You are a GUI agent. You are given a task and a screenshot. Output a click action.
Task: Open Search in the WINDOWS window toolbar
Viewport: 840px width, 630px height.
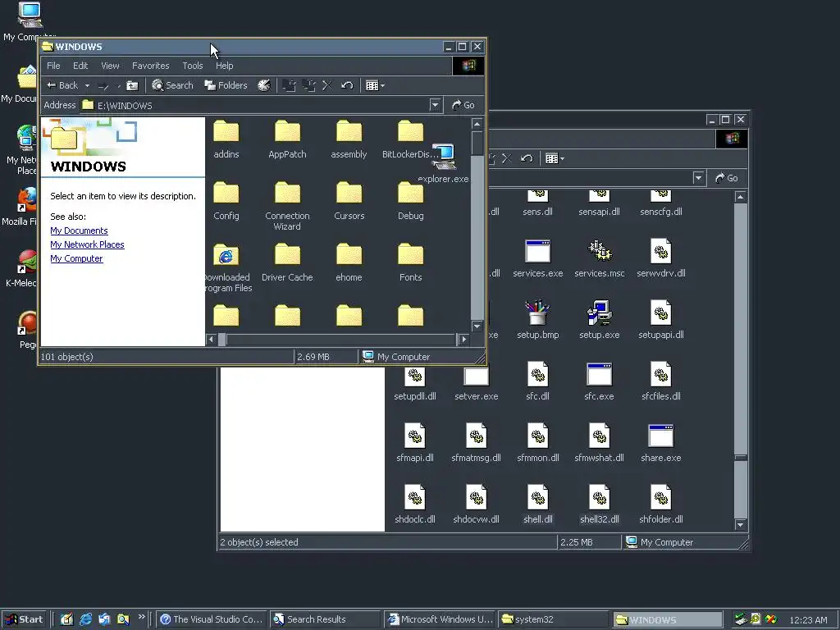point(172,85)
